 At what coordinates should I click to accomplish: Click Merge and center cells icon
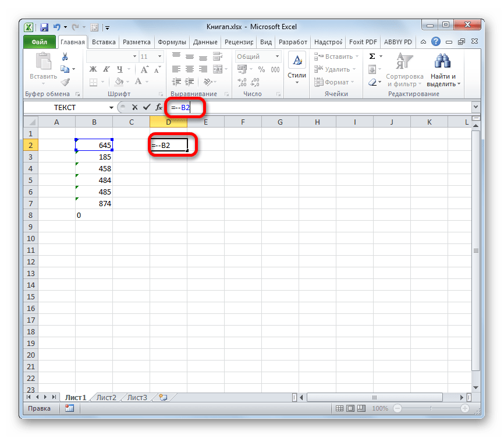pyautogui.click(x=218, y=69)
